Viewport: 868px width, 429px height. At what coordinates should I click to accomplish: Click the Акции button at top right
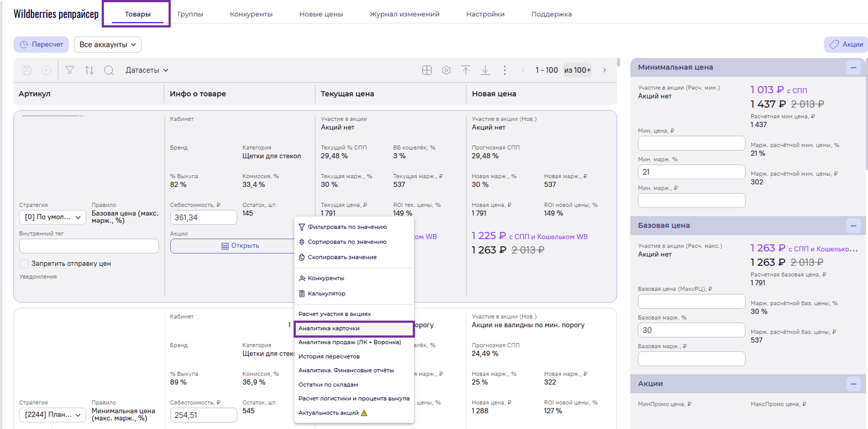846,44
